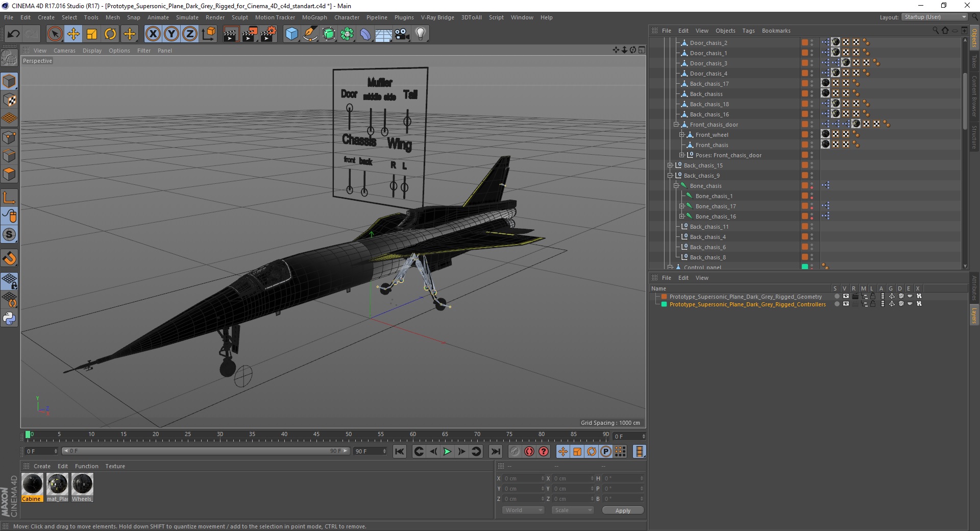Screen dimensions: 980x531
Task: Click the Undo arrow icon
Action: pos(13,34)
